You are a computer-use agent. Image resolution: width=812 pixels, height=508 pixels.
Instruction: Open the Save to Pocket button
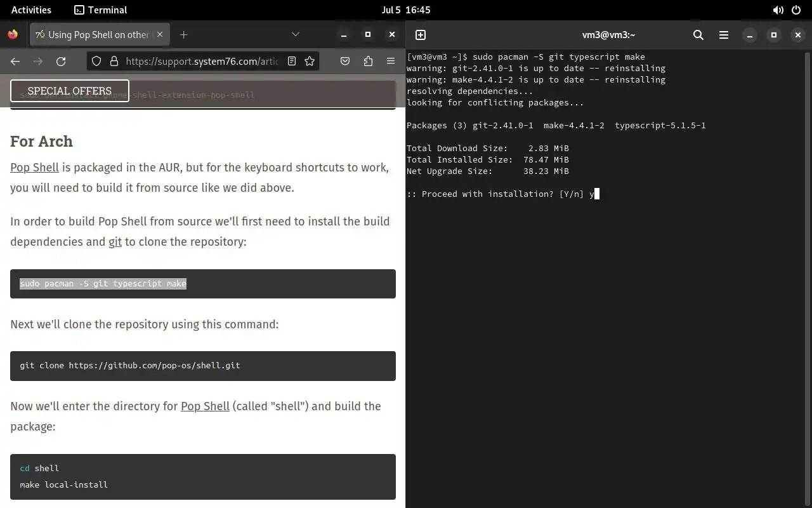pos(345,61)
